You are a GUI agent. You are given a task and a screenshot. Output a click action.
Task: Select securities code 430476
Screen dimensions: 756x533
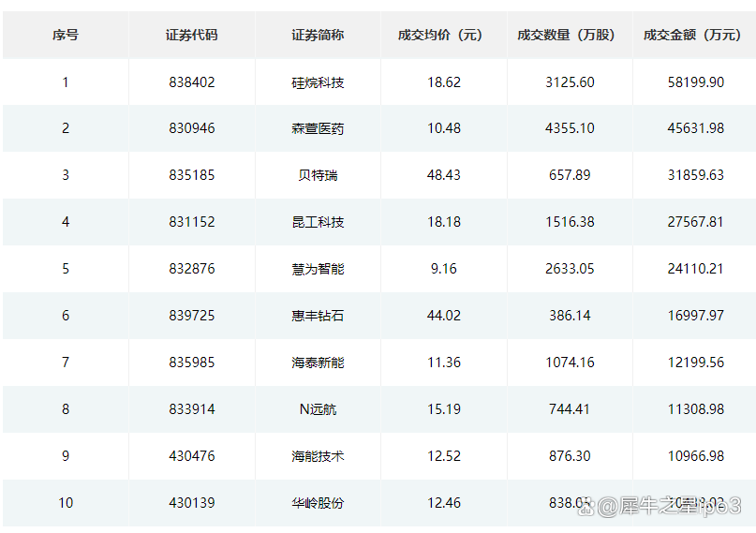(192, 456)
